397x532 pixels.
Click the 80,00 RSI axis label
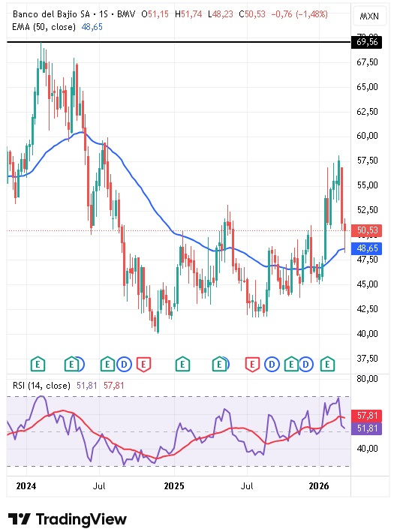click(x=367, y=378)
